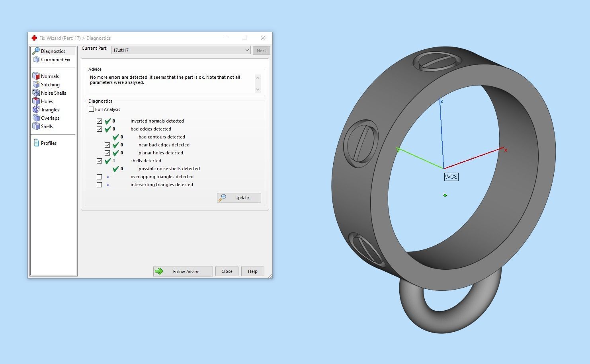Click the green checkmark beside shells detected
Image resolution: width=590 pixels, height=364 pixels.
pos(108,161)
